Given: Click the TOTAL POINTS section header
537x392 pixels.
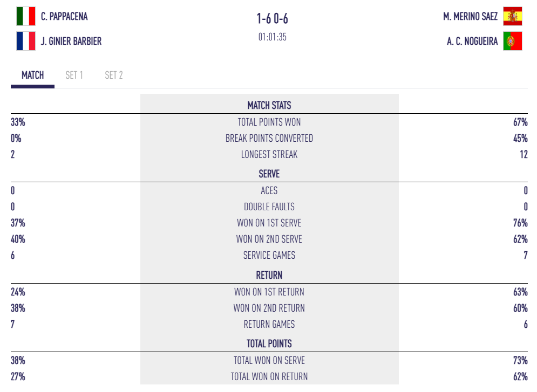Looking at the screenshot, I should pyautogui.click(x=269, y=343).
